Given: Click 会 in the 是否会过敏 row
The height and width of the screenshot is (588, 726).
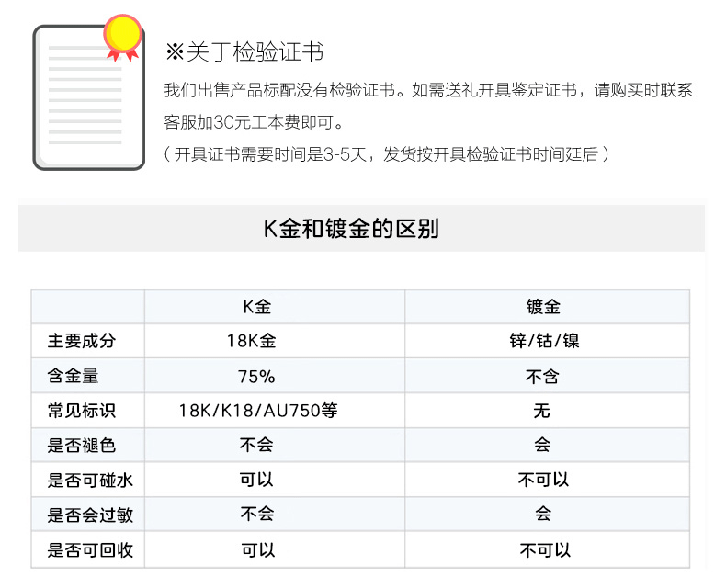Looking at the screenshot, I should click(x=543, y=514).
